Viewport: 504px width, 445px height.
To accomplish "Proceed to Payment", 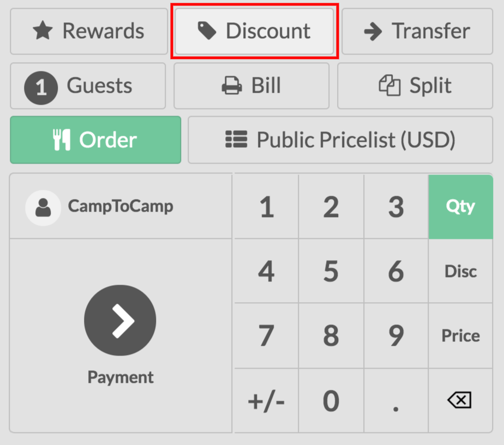I will (120, 321).
